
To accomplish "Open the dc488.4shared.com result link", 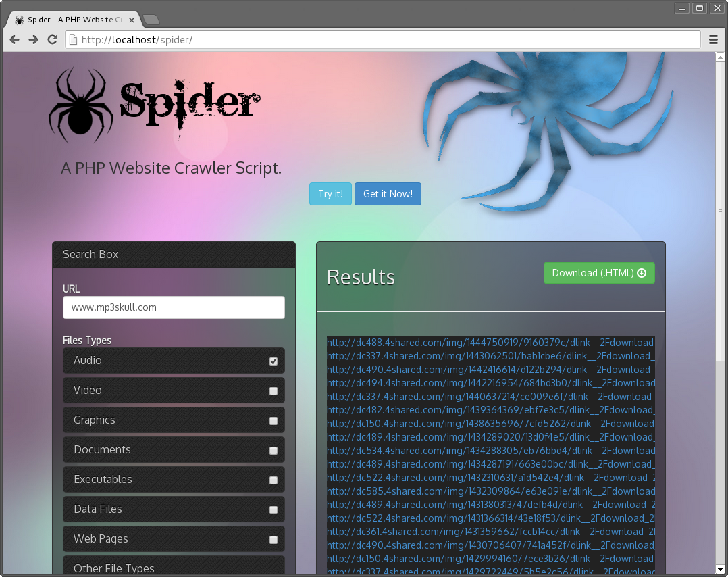I will (491, 343).
